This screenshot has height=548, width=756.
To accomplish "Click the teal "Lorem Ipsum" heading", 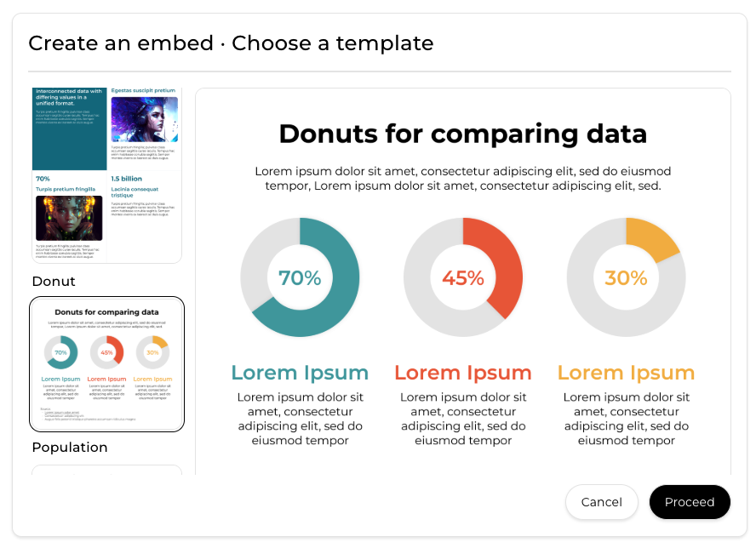I will tap(300, 373).
